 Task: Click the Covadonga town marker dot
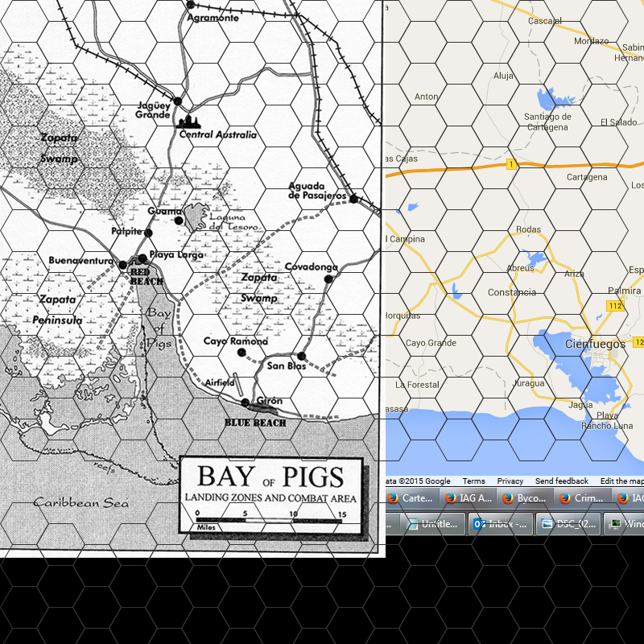[x=328, y=279]
